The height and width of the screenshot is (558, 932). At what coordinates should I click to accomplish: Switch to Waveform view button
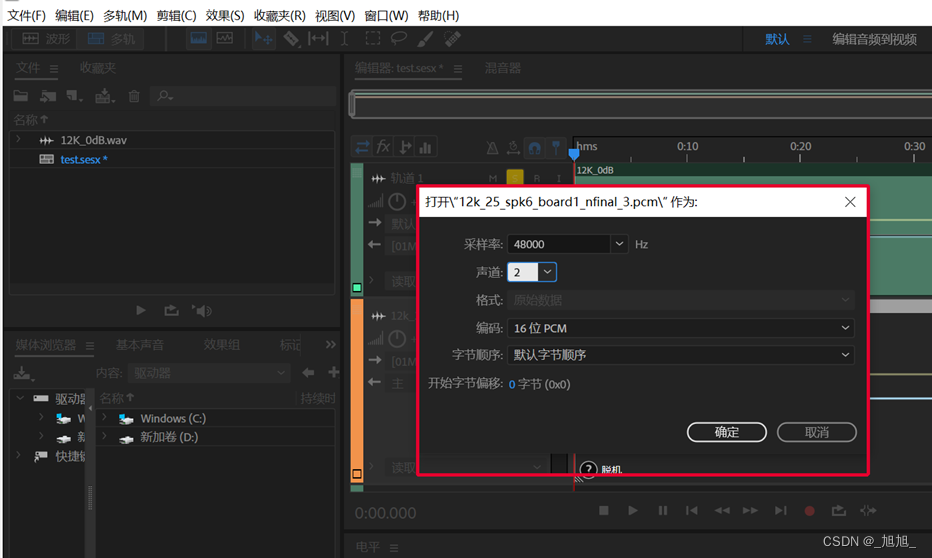(x=45, y=39)
